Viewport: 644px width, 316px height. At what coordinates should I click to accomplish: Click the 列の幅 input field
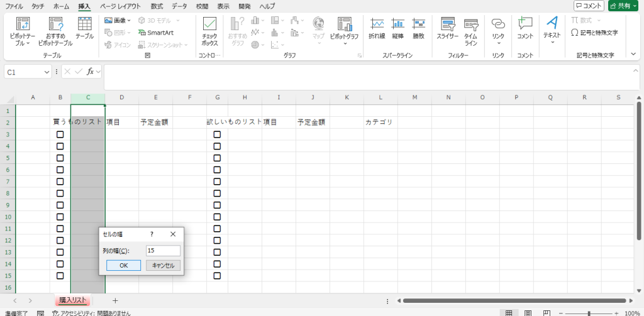(162, 251)
